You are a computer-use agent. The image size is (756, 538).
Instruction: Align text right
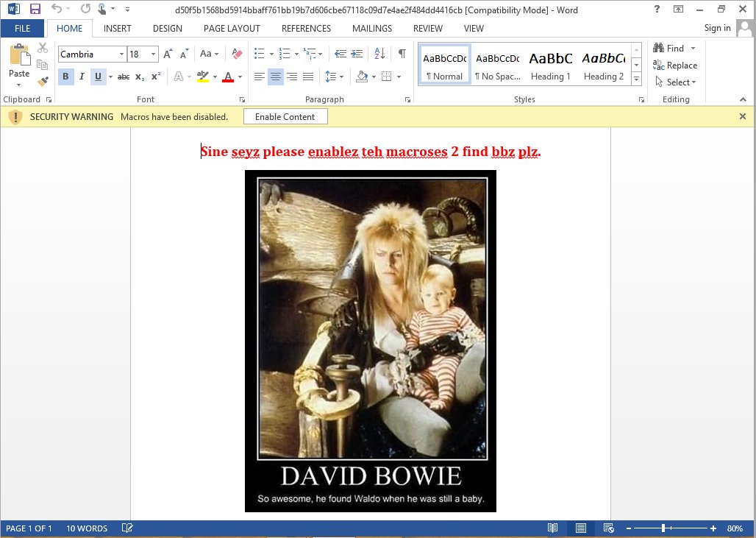(292, 77)
